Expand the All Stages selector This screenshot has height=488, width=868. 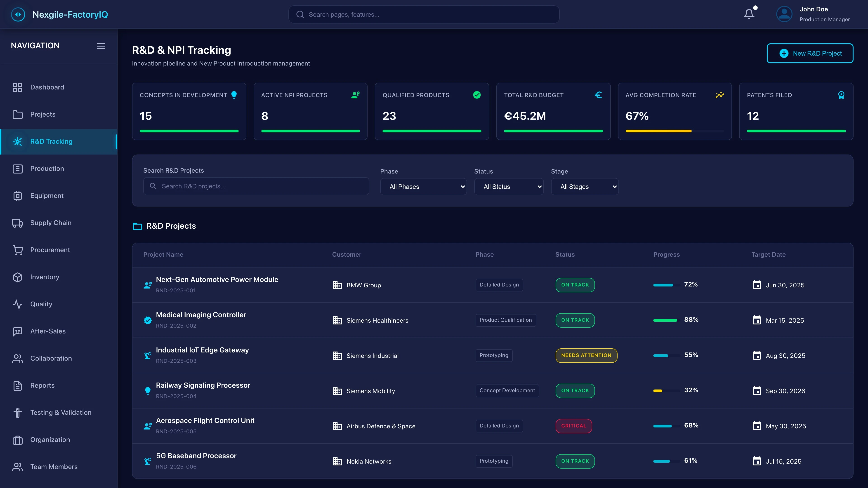585,186
